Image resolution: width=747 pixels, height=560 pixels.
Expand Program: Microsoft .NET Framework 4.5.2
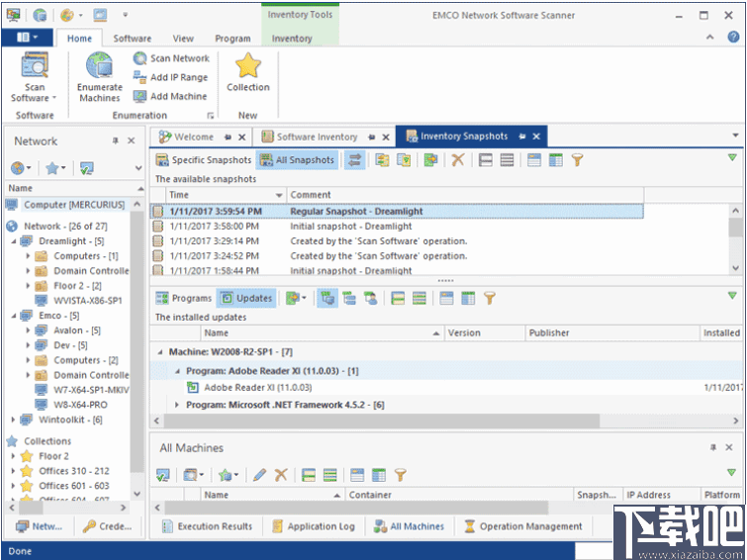click(x=177, y=405)
